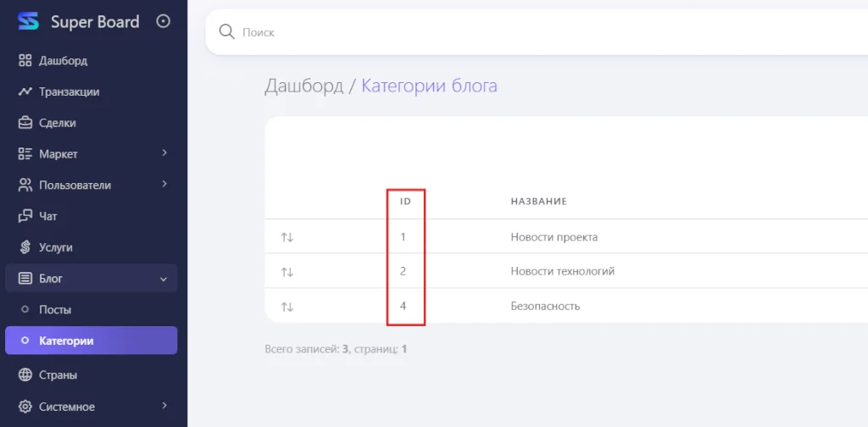Viewport: 868px width, 427px height.
Task: Click the Дашборд breadcrumb link
Action: pyautogui.click(x=303, y=86)
